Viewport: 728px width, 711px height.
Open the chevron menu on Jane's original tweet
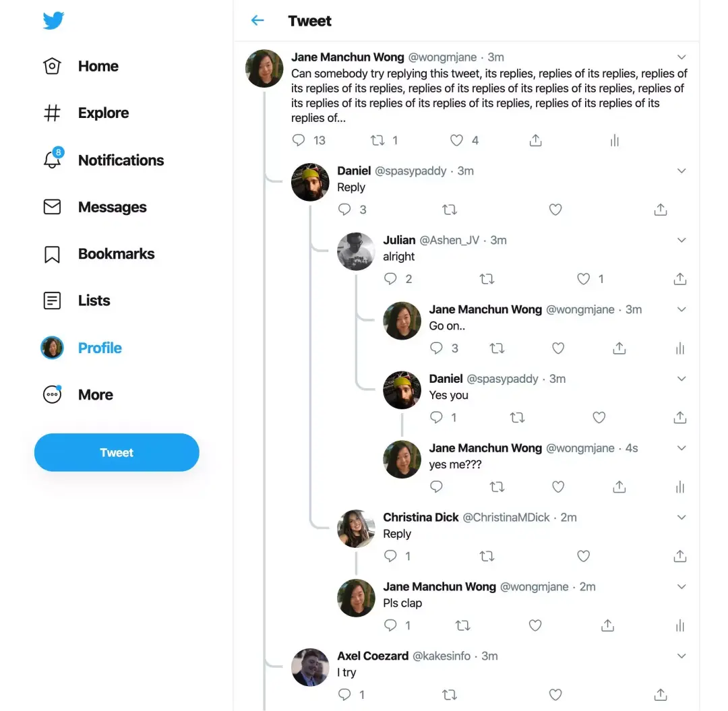coord(681,57)
